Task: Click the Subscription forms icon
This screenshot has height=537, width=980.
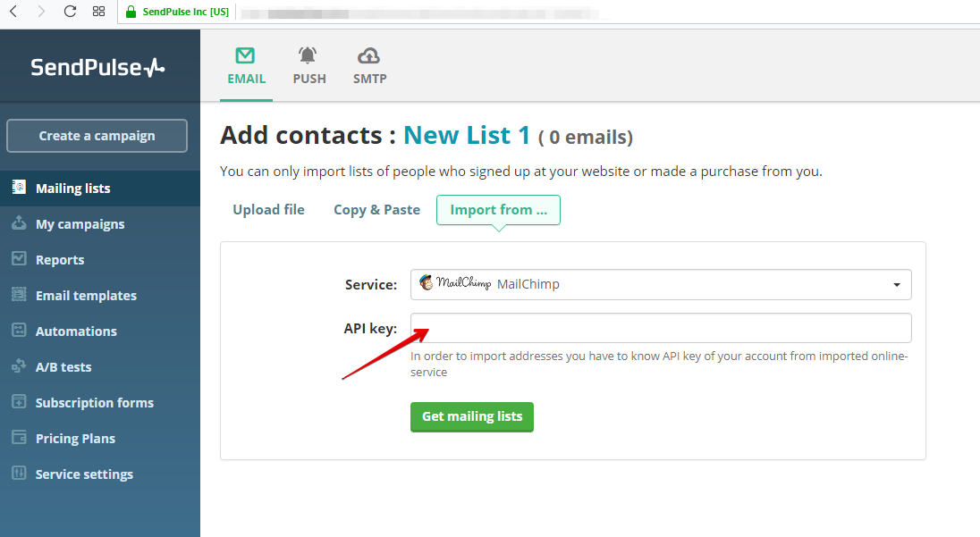Action: (20, 401)
